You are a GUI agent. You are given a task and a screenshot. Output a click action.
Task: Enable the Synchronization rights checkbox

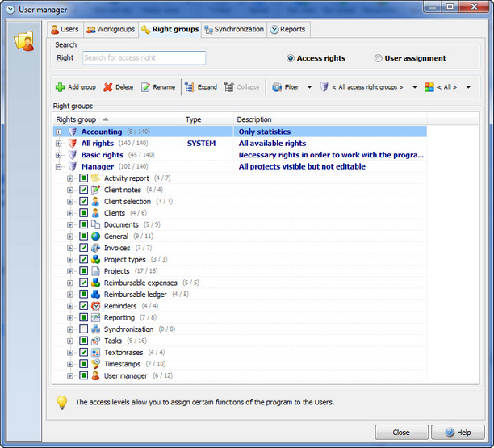(x=83, y=329)
